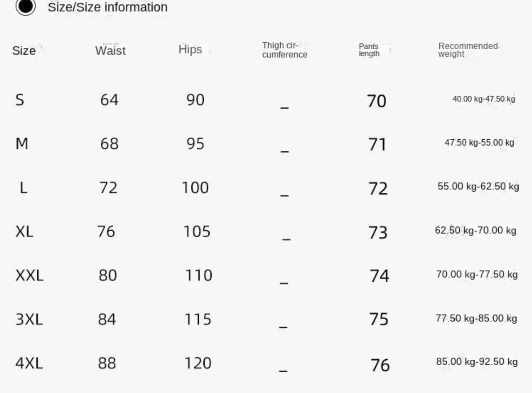
Task: Select the Hips column header
Action: [x=190, y=49]
